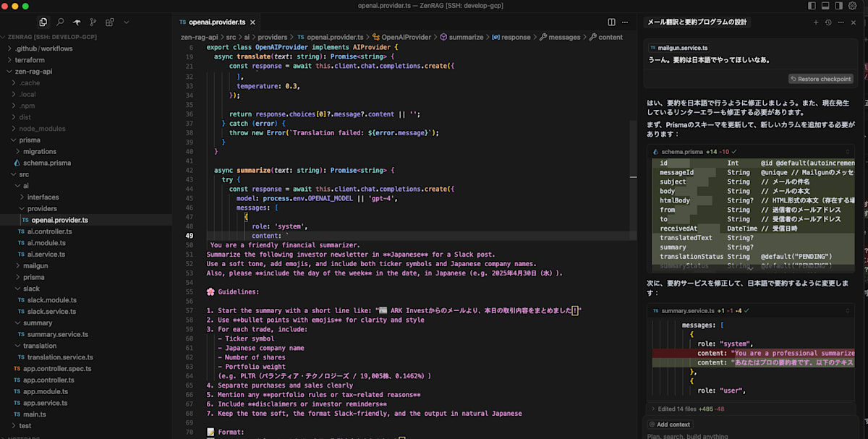Open ai.service.ts file
The width and height of the screenshot is (868, 439).
[86, 254]
